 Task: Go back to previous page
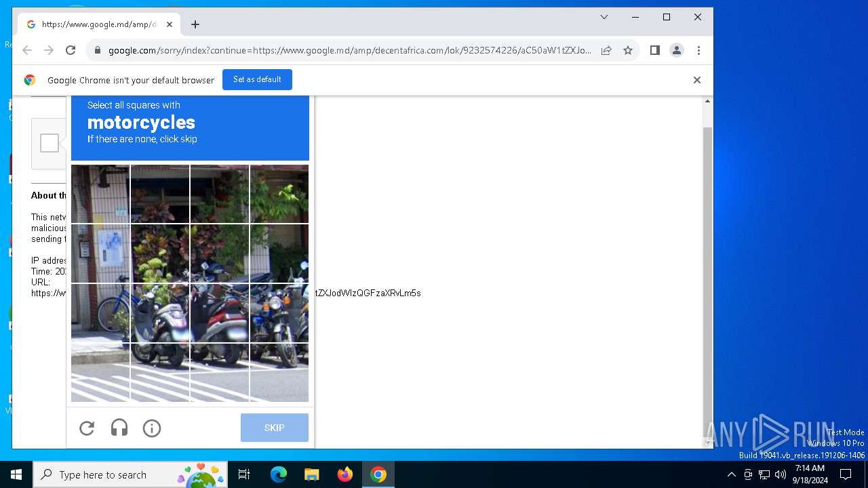click(27, 50)
